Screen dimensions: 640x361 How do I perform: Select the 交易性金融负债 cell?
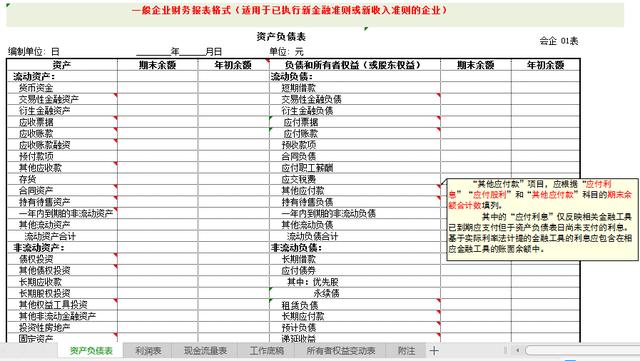pyautogui.click(x=355, y=99)
